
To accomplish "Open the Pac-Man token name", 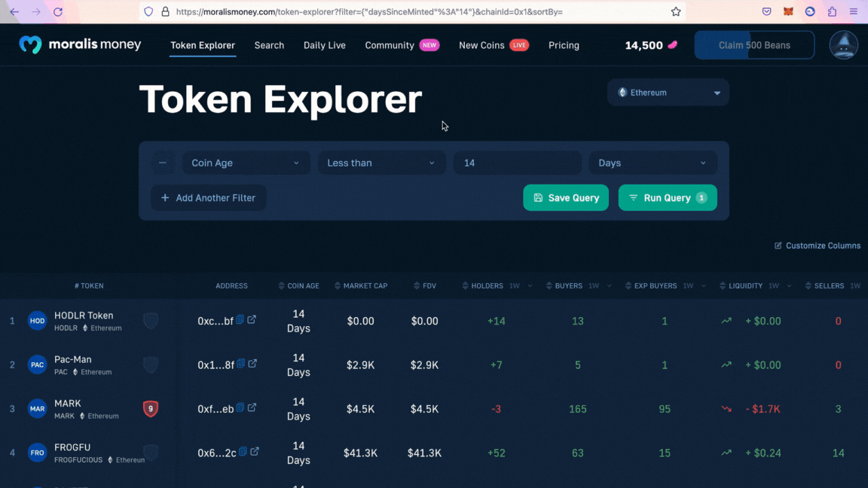I will point(72,360).
